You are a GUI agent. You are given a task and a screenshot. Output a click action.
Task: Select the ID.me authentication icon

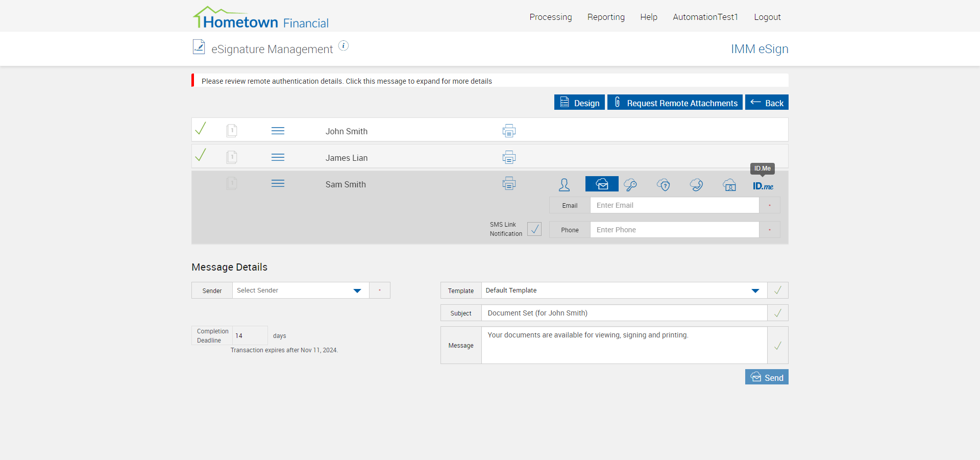tap(763, 186)
